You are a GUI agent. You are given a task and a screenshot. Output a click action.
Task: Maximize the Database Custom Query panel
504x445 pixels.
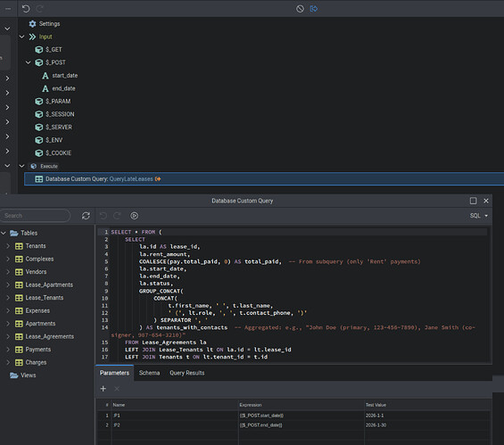pos(473,201)
